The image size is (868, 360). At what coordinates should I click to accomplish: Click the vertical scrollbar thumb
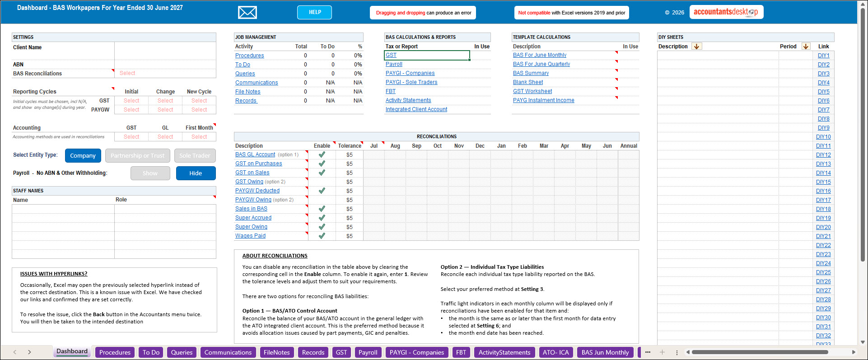tap(863, 136)
